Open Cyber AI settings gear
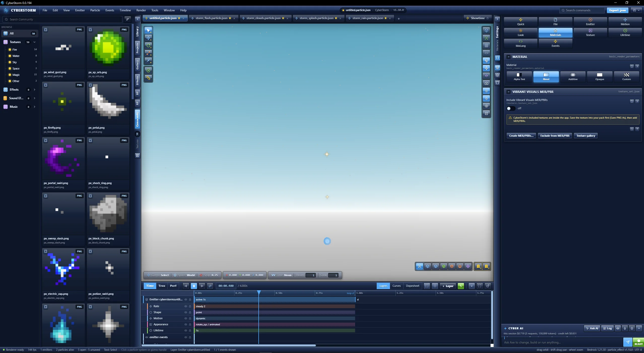This screenshot has width=644, height=353. point(632,328)
